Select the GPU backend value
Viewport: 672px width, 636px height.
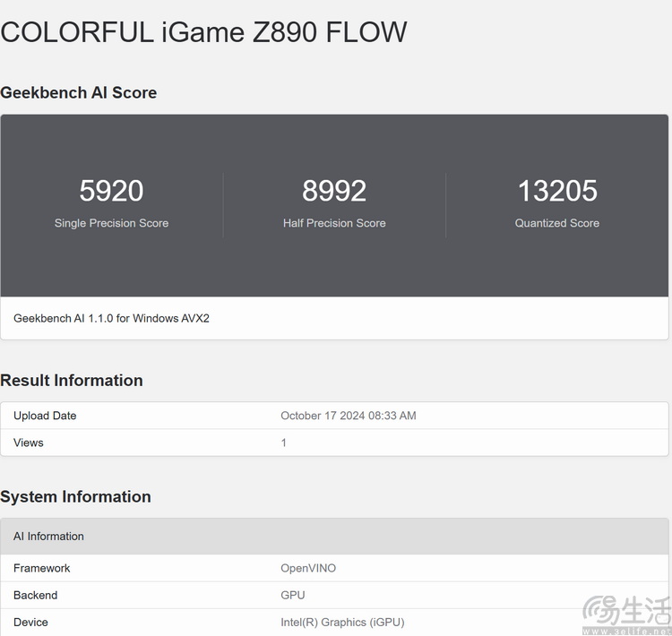293,596
